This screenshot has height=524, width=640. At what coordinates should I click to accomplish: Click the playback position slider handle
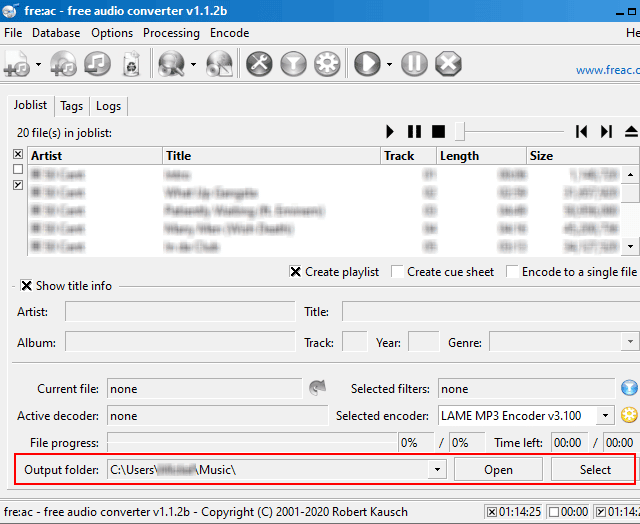[460, 132]
